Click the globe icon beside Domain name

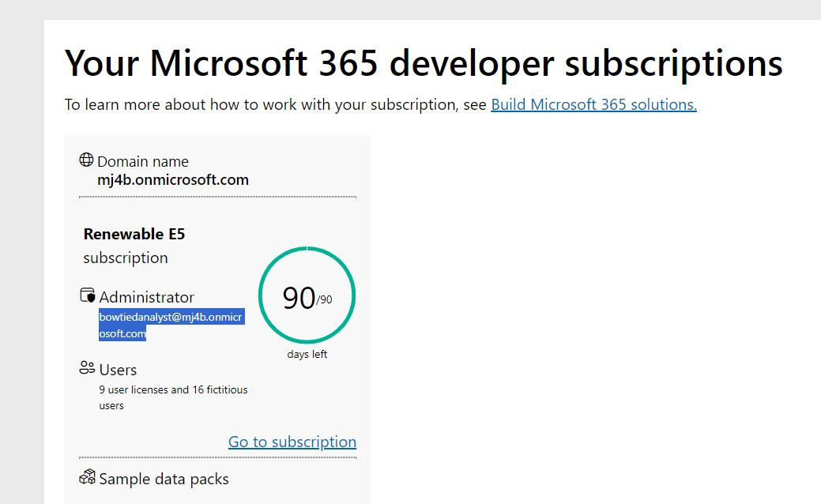(86, 160)
